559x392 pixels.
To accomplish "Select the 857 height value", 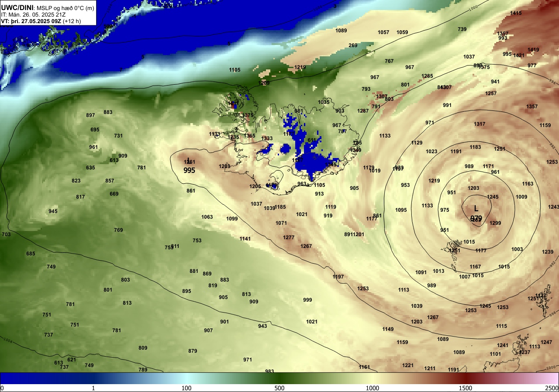I will [110, 181].
